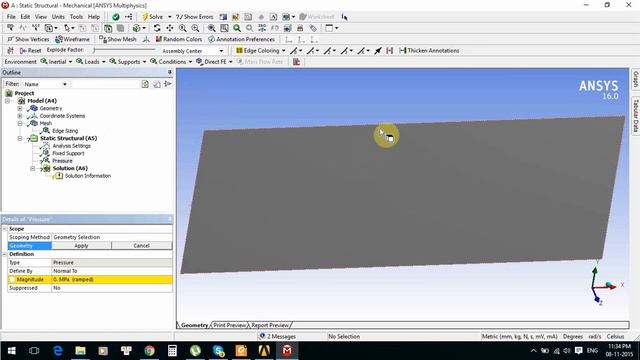Open the Tools menu
The width and height of the screenshot is (640, 360).
76,17
